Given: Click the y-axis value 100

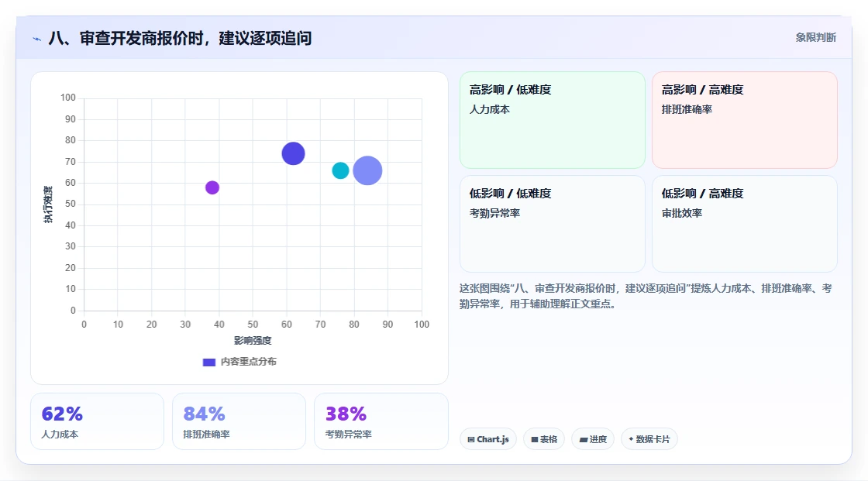Looking at the screenshot, I should (x=68, y=98).
